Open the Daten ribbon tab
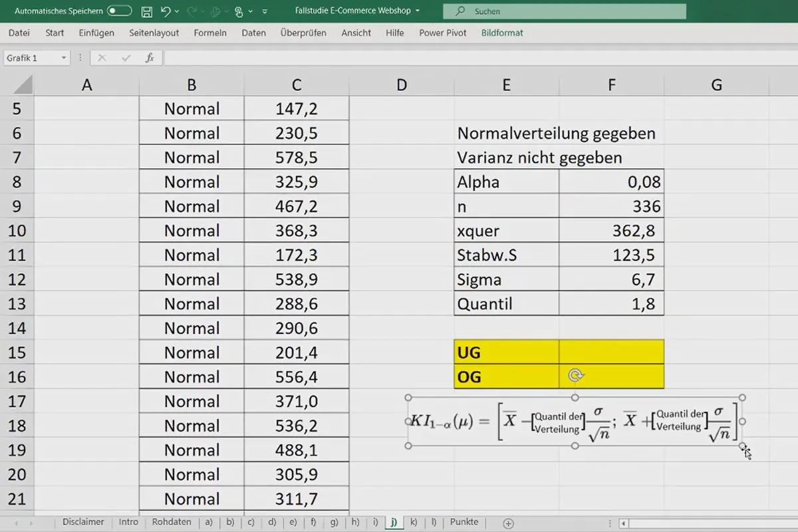This screenshot has width=798, height=532. pyautogui.click(x=253, y=33)
